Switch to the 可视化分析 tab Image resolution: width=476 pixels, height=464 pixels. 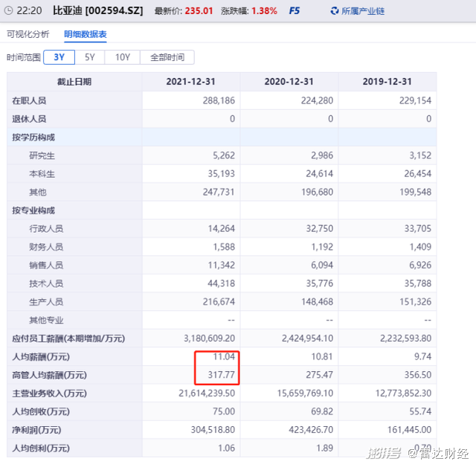click(x=28, y=34)
